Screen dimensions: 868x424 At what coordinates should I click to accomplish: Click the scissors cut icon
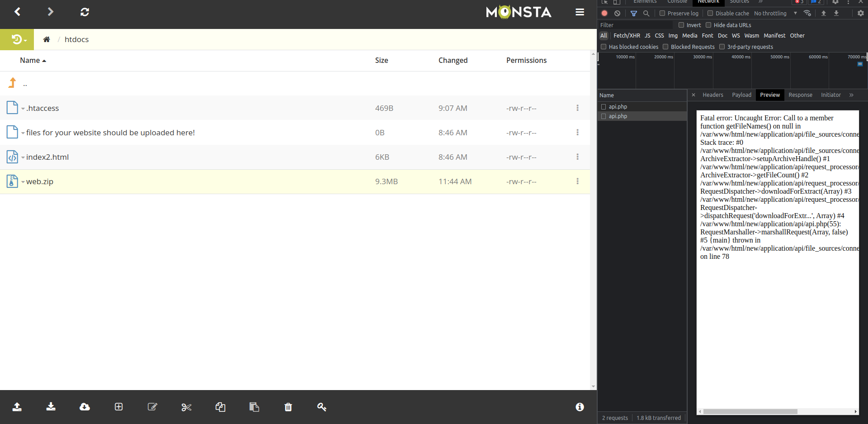186,407
